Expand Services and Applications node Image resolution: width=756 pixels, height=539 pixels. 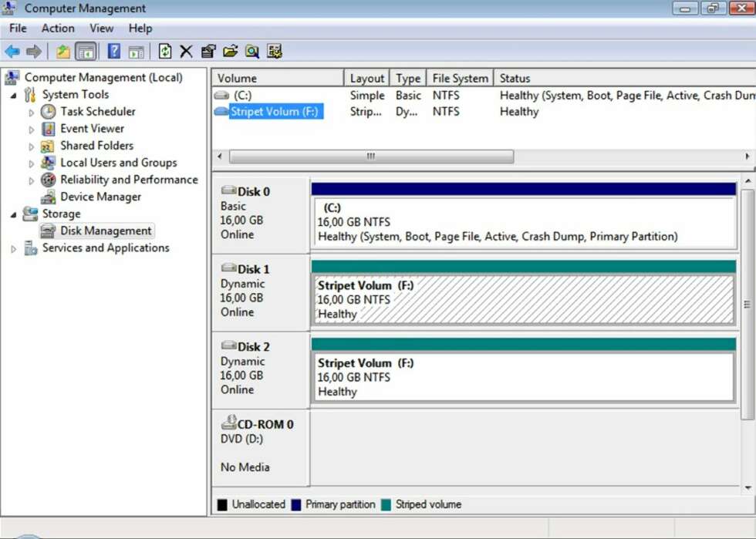[x=14, y=249]
